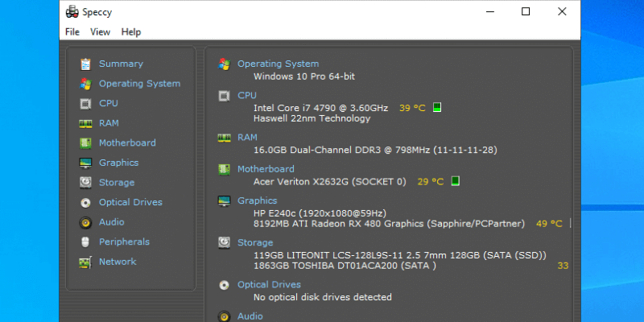
Task: Open the Storage heading link in summary
Action: tap(255, 243)
